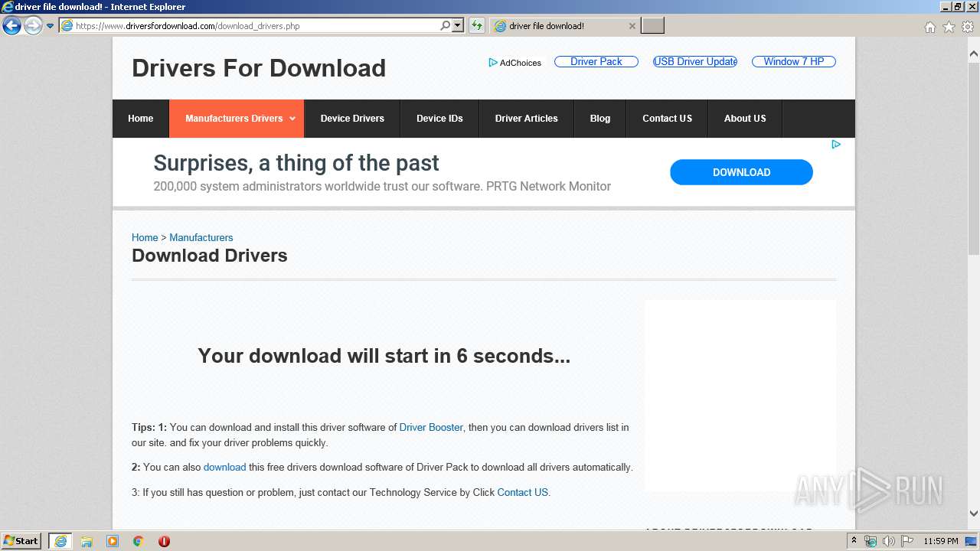Open the Device IDs menu item
980x551 pixels.
click(x=439, y=119)
